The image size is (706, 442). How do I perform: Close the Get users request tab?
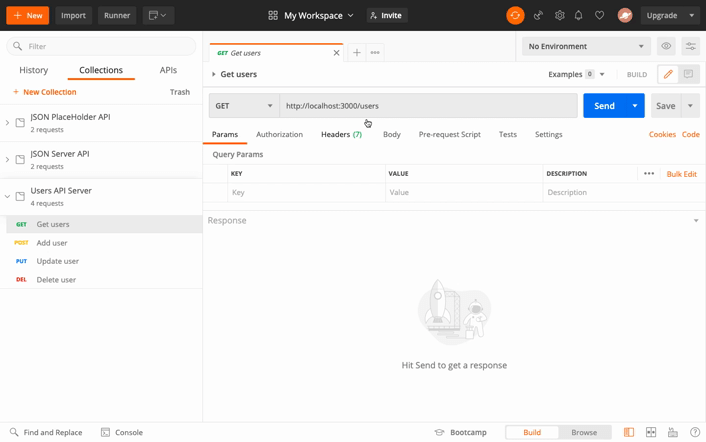pyautogui.click(x=336, y=53)
